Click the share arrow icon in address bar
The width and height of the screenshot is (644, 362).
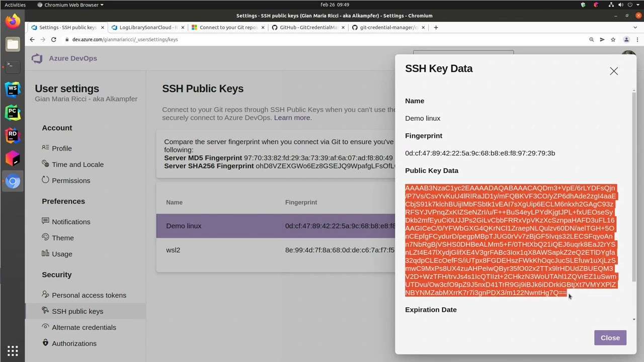[x=602, y=40]
